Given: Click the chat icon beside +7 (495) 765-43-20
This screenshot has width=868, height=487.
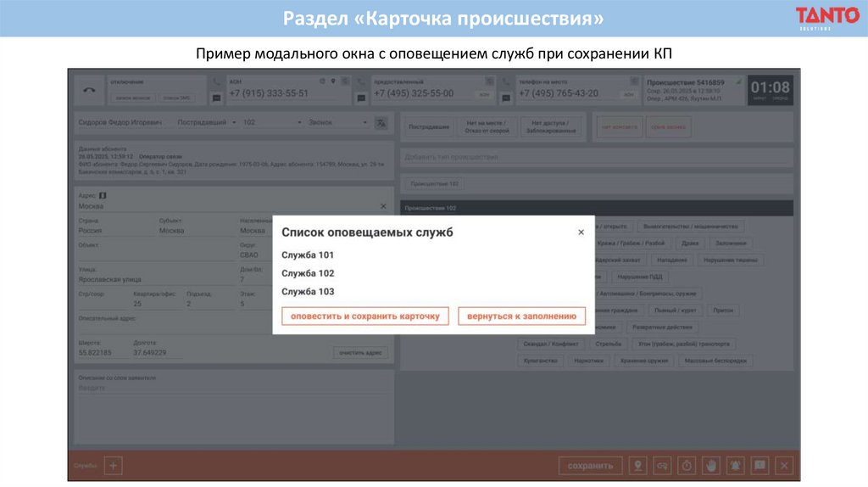Looking at the screenshot, I should 506,98.
